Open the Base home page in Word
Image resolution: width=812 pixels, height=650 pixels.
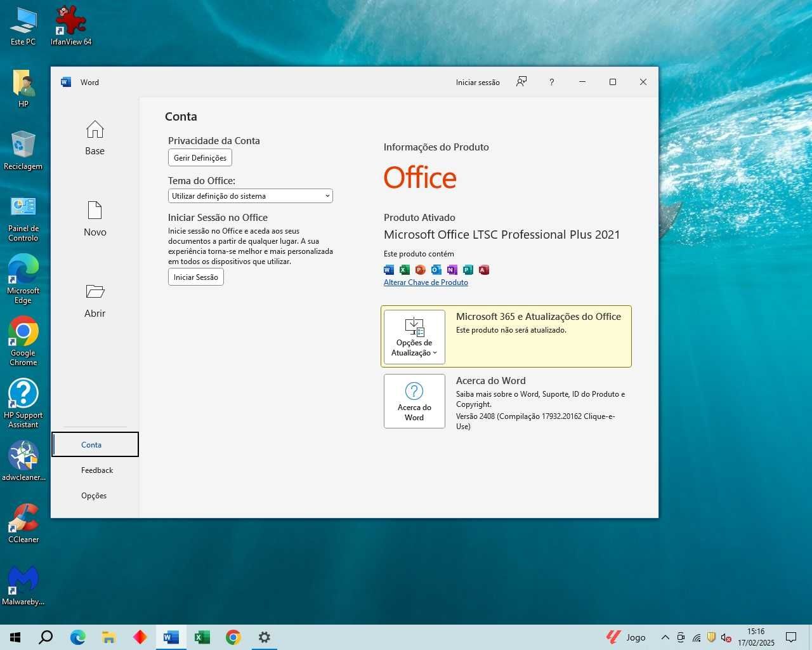coord(95,138)
